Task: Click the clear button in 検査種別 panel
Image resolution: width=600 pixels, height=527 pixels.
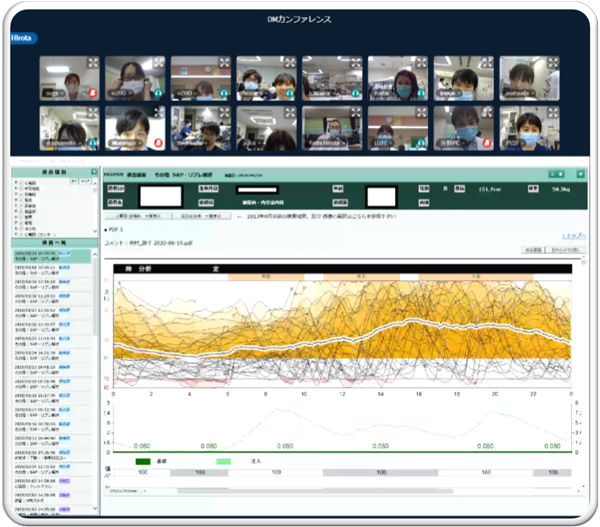Action: pos(85,181)
